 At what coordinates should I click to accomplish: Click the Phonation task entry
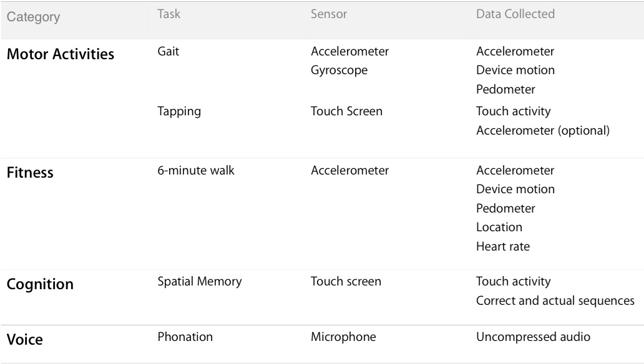(185, 337)
